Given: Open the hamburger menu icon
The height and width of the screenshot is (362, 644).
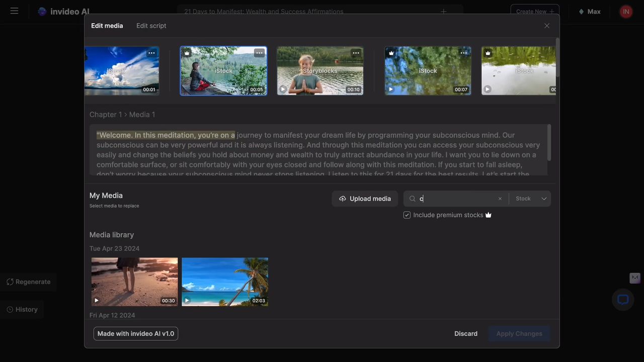Looking at the screenshot, I should tap(14, 11).
